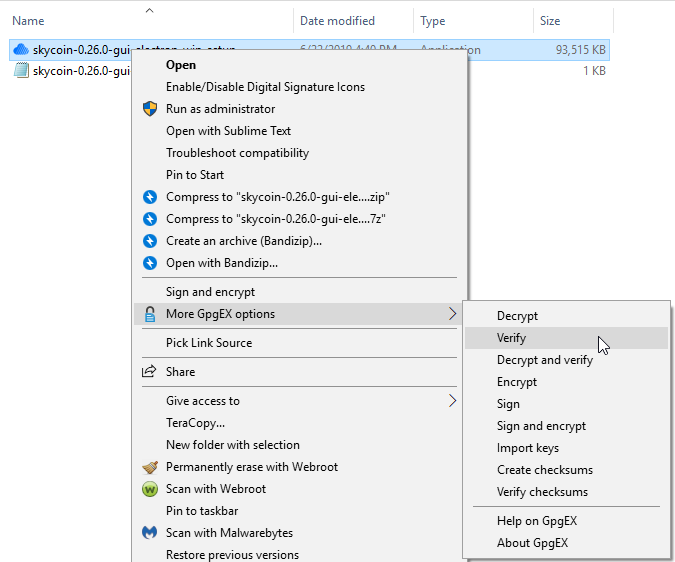Select Pin to taskbar
The width and height of the screenshot is (675, 562).
point(300,511)
